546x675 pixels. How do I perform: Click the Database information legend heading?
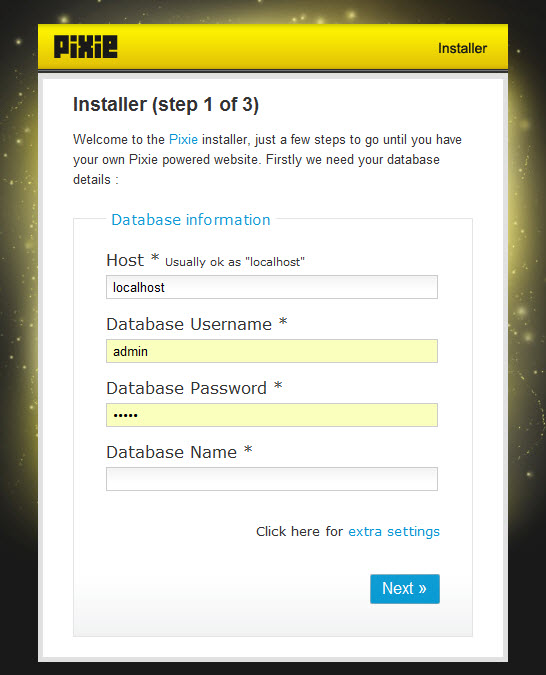(x=191, y=220)
